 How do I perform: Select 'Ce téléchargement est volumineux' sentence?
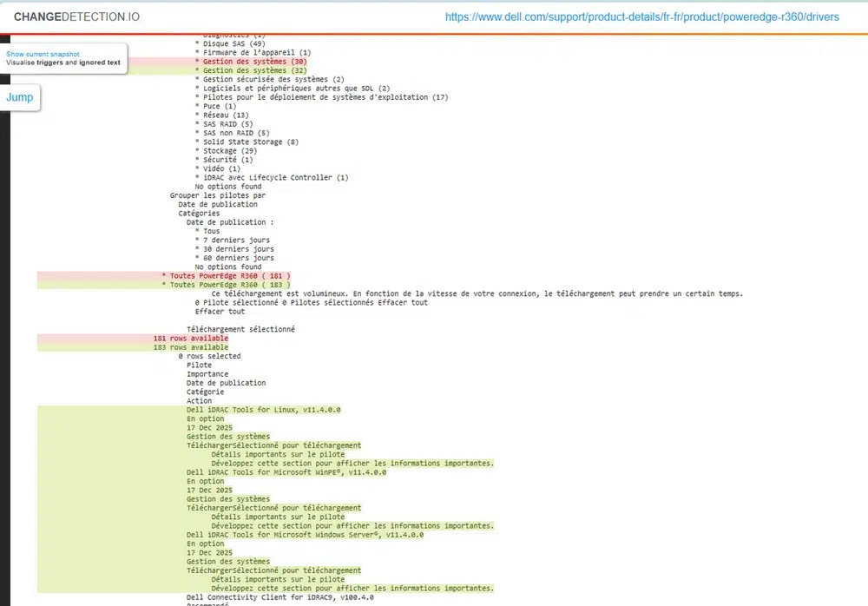coord(477,293)
